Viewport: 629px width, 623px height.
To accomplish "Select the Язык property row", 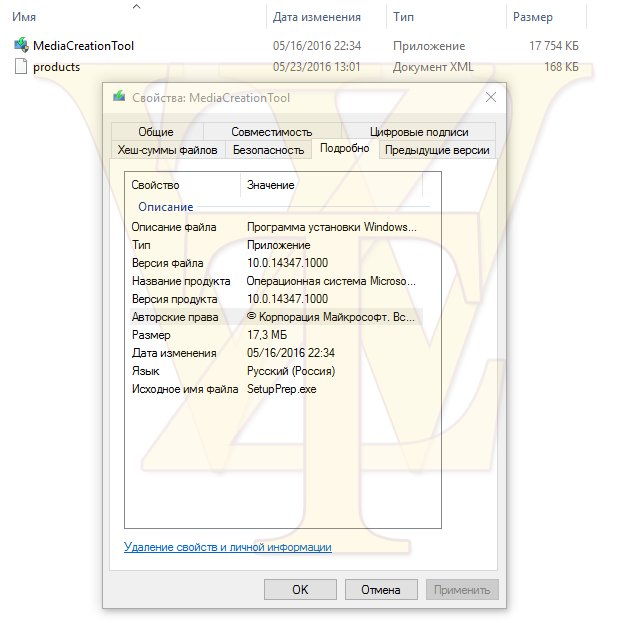I will (x=276, y=371).
